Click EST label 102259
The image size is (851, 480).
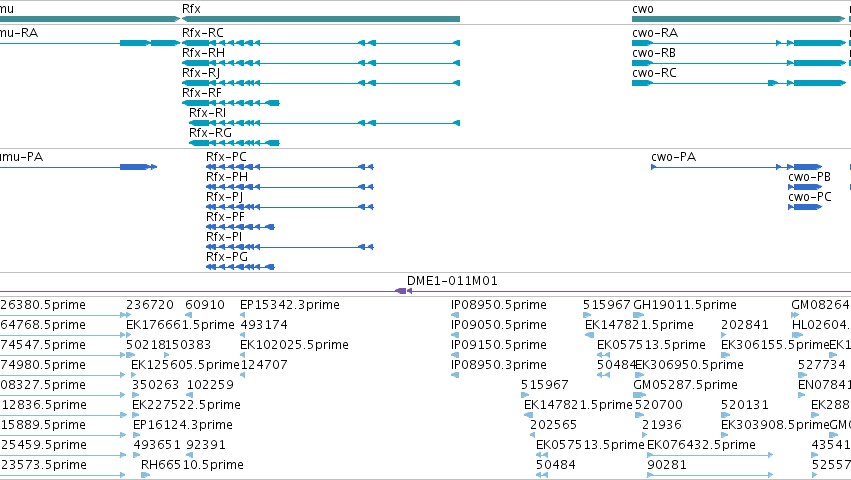click(x=210, y=385)
